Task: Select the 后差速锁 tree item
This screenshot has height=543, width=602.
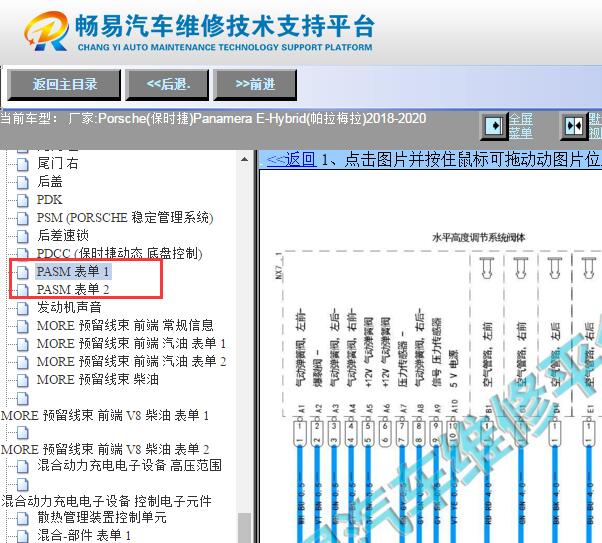Action: pyautogui.click(x=63, y=235)
